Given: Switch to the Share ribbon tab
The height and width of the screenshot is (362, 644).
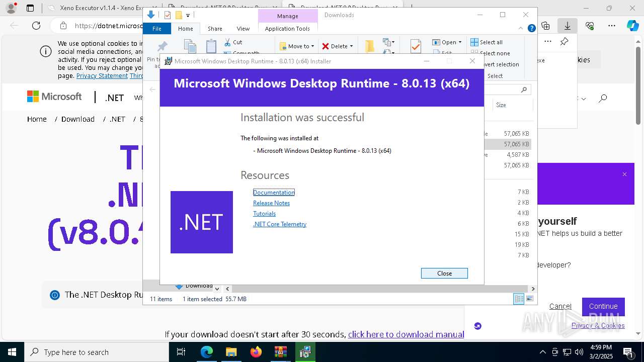Looking at the screenshot, I should 215,29.
